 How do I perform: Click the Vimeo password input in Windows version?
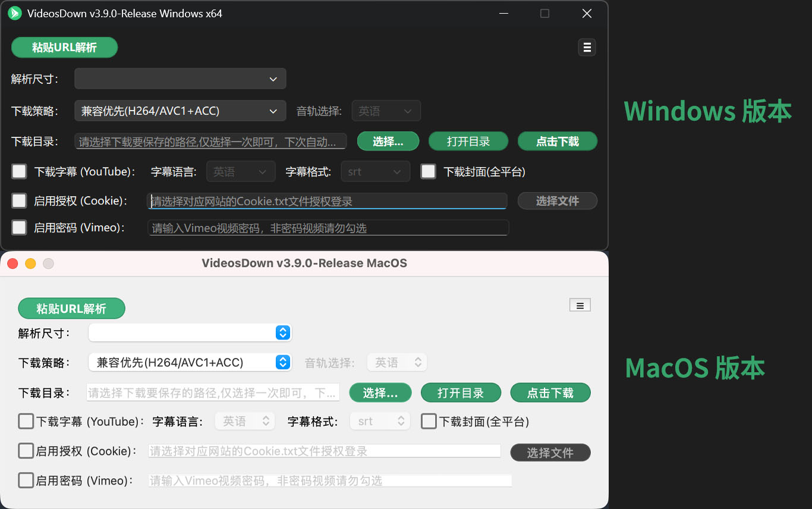[328, 228]
